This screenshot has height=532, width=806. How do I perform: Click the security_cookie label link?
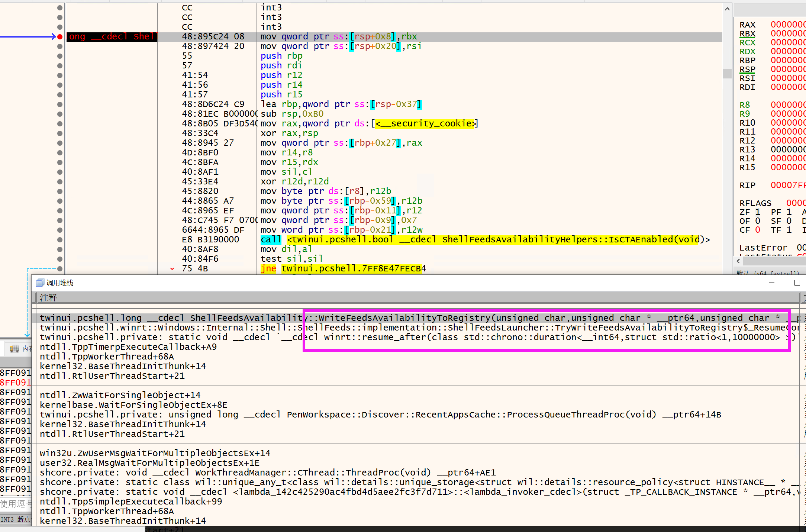pyautogui.click(x=425, y=123)
